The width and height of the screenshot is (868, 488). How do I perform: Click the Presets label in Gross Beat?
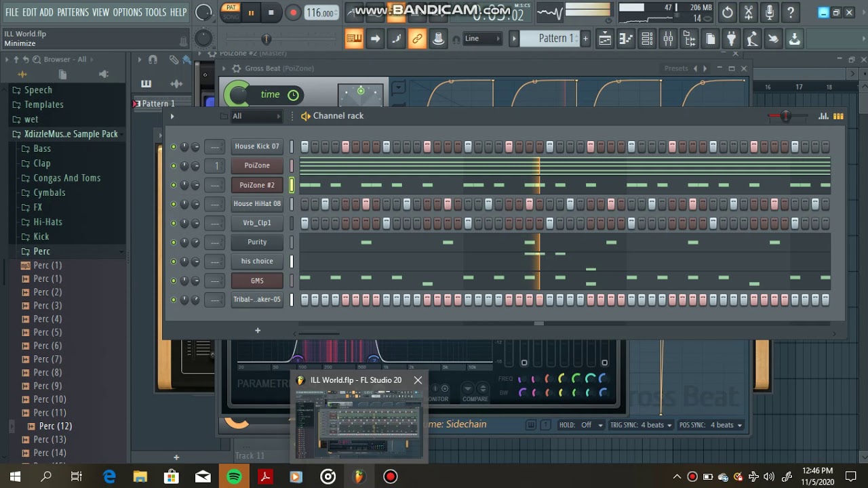676,68
